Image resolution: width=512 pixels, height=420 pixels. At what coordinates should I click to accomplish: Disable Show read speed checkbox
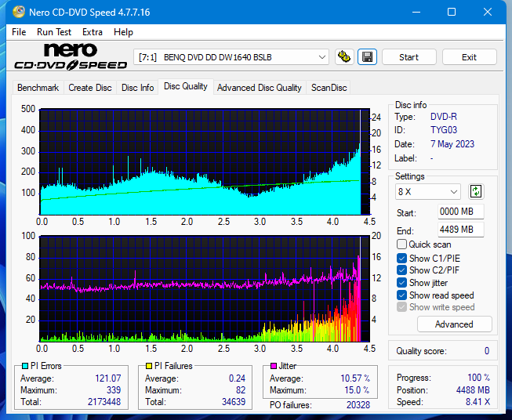[x=402, y=295]
